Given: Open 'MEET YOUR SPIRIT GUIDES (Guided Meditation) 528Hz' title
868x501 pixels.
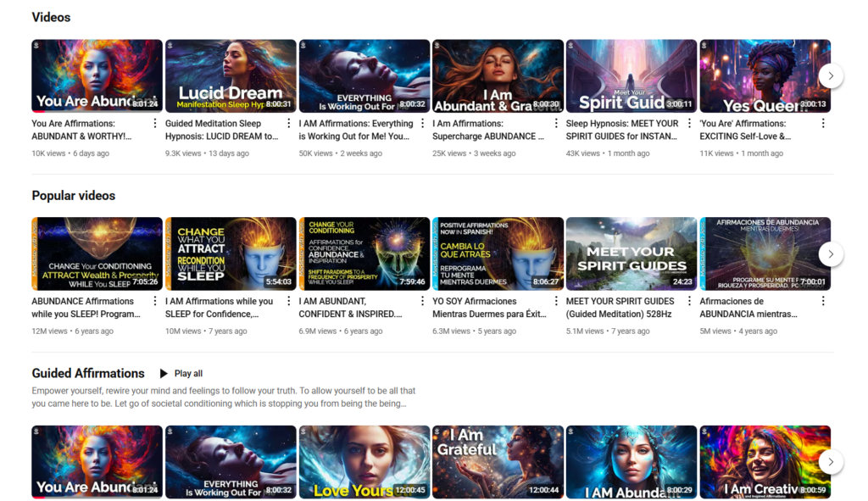Looking at the screenshot, I should coord(620,308).
